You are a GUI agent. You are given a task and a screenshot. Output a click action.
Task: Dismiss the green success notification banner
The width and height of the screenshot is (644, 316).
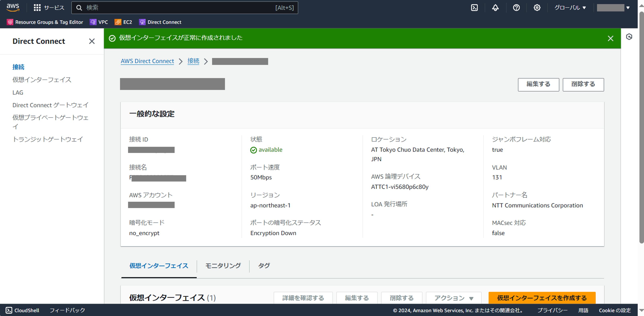pos(610,38)
